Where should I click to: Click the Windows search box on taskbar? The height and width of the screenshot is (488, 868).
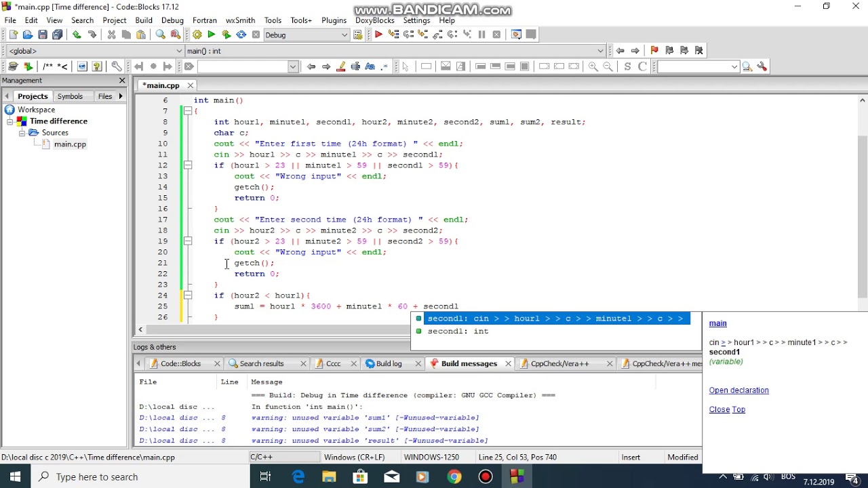tap(140, 476)
